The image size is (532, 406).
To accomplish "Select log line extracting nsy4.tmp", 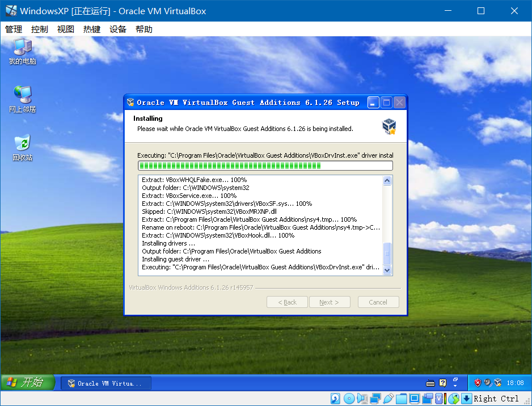I will pos(249,219).
